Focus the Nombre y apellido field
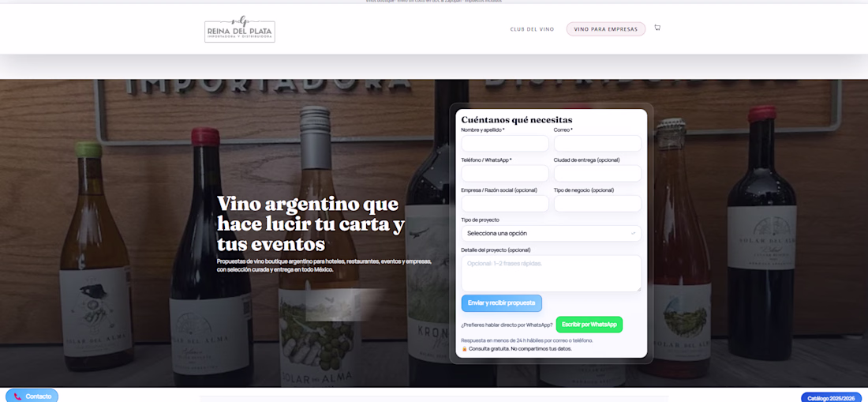This screenshot has height=402, width=868. pyautogui.click(x=505, y=144)
